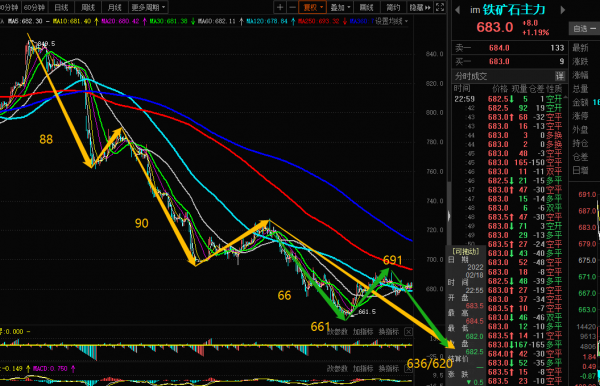Click MA5:682.30 label
600x386 pixels.
point(25,21)
